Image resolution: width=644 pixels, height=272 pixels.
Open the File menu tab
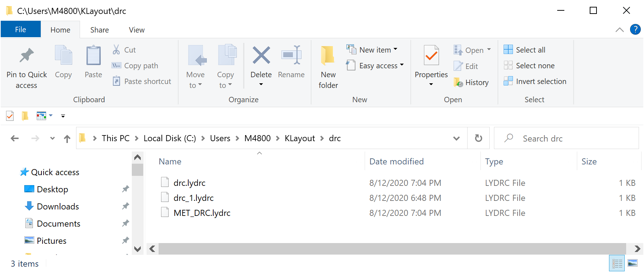pyautogui.click(x=20, y=30)
